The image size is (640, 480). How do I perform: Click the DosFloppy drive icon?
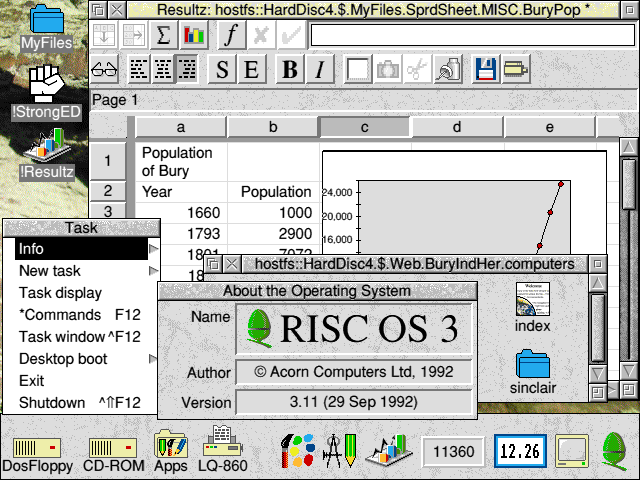(x=37, y=455)
